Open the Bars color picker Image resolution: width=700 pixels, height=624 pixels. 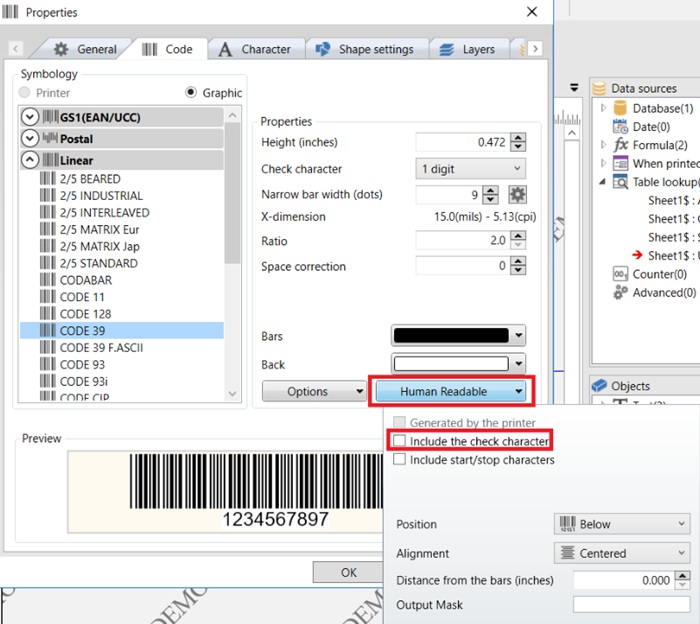(x=458, y=336)
